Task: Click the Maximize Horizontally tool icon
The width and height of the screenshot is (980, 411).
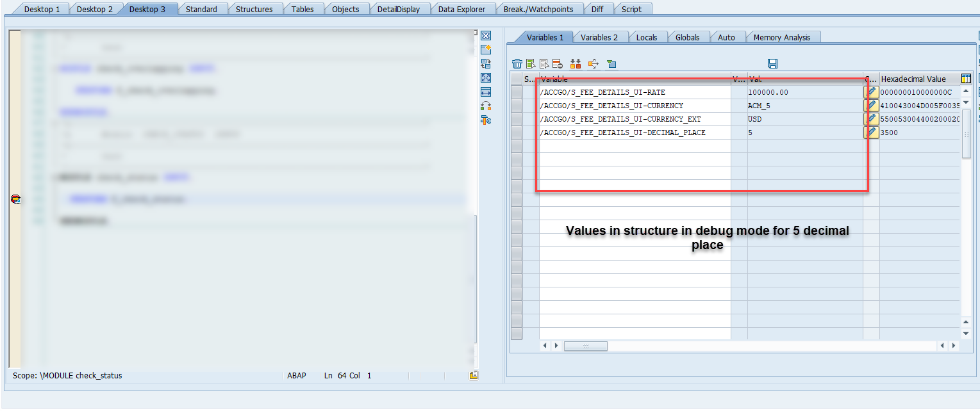Action: click(x=486, y=92)
